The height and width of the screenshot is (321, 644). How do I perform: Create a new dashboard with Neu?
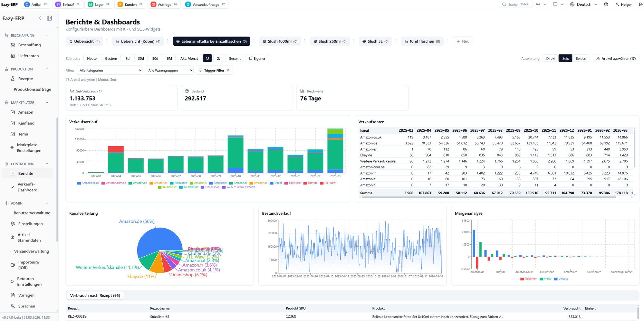click(463, 41)
